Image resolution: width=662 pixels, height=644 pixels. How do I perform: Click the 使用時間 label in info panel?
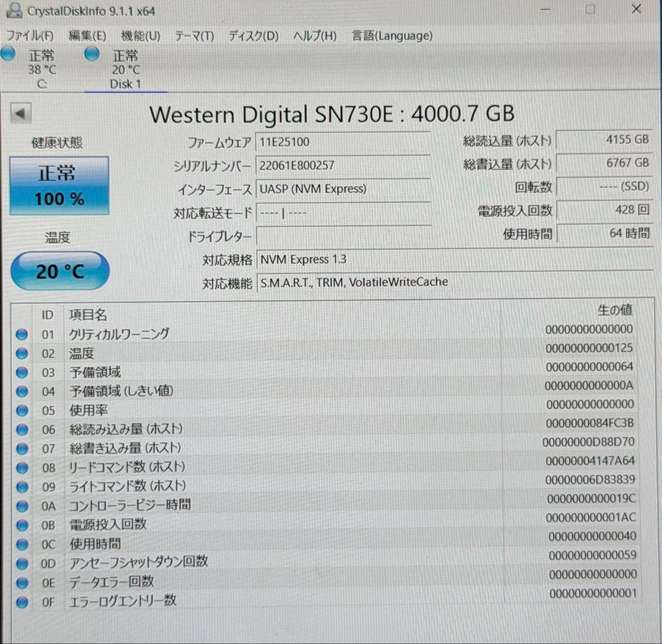point(527,234)
